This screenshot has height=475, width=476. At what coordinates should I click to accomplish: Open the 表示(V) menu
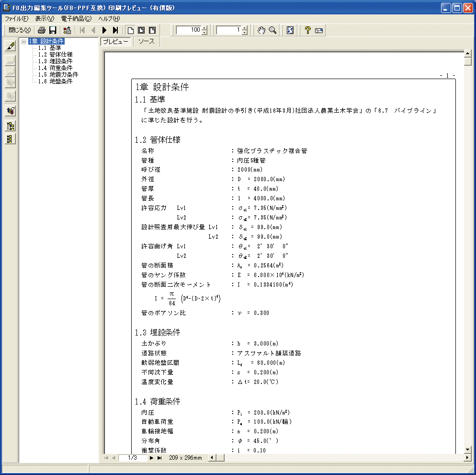pyautogui.click(x=45, y=19)
